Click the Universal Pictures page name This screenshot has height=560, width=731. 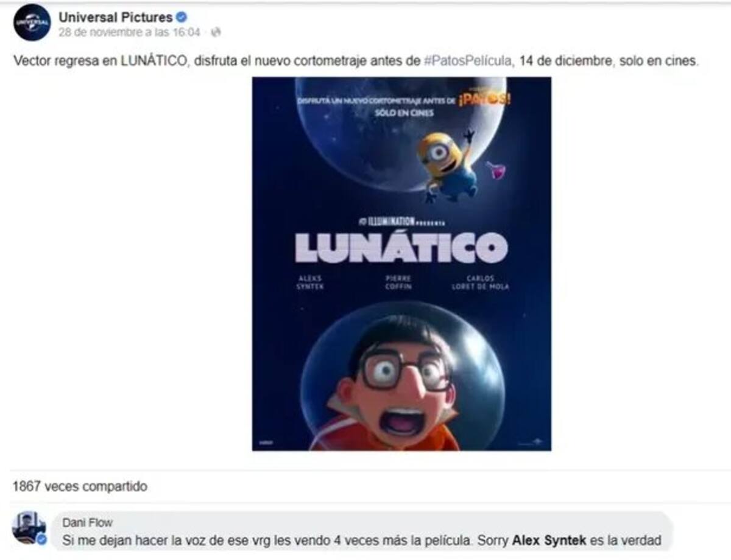(x=115, y=17)
